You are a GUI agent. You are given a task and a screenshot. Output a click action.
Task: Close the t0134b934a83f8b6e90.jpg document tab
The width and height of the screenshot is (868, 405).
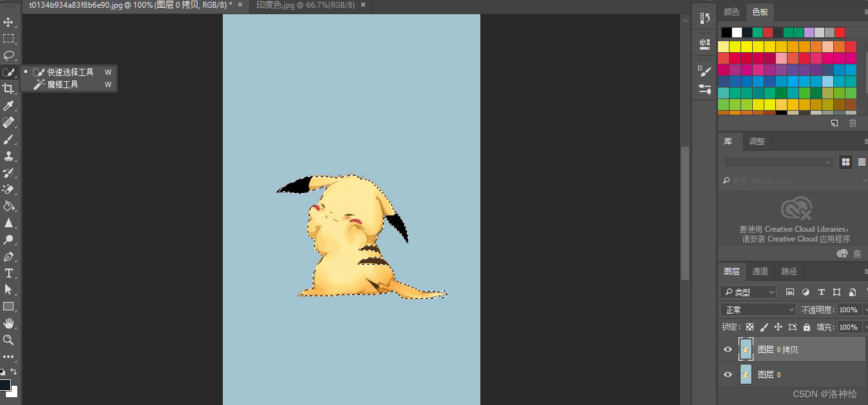tap(240, 5)
